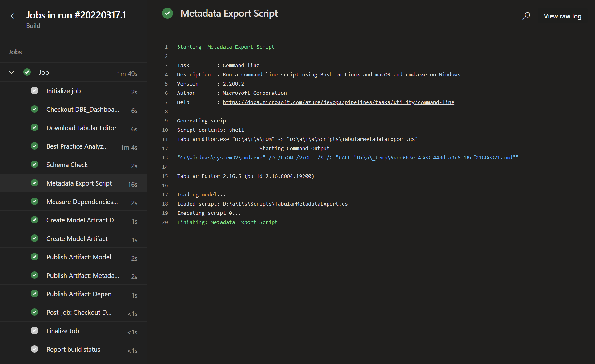Select the Checkout DBE_Dashboard step
This screenshot has width=595, height=364.
[x=82, y=110]
